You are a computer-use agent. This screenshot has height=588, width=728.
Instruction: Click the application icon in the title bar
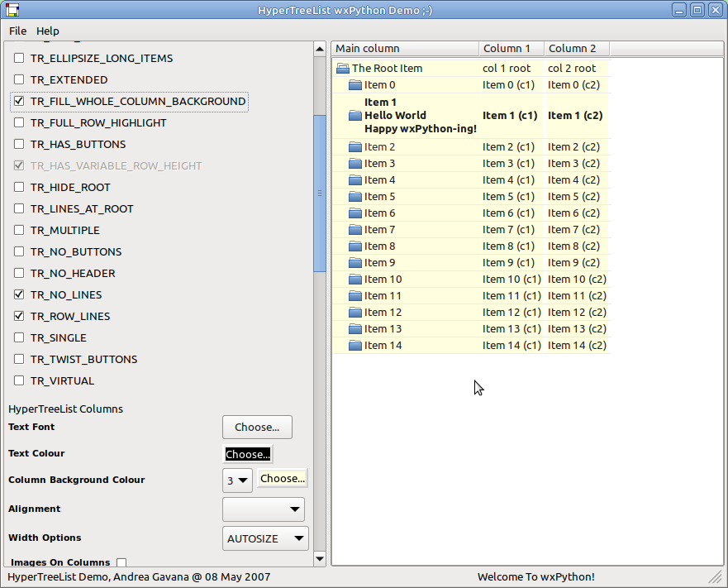coord(12,10)
